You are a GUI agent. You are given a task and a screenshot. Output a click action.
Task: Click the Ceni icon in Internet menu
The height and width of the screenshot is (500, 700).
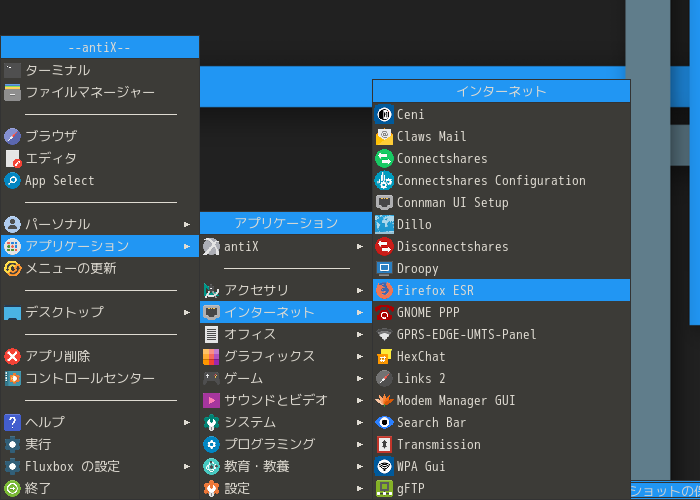coord(384,114)
